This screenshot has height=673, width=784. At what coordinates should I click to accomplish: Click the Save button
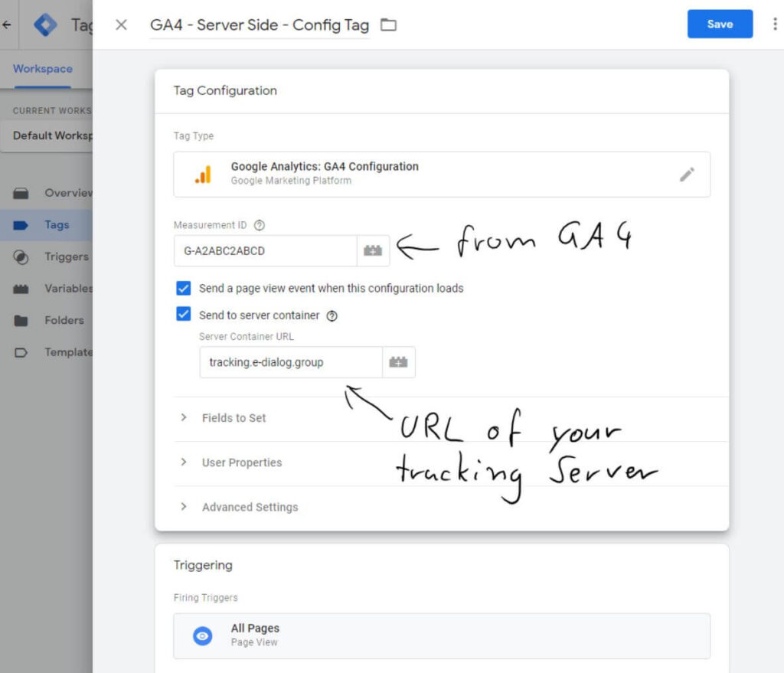pyautogui.click(x=719, y=24)
